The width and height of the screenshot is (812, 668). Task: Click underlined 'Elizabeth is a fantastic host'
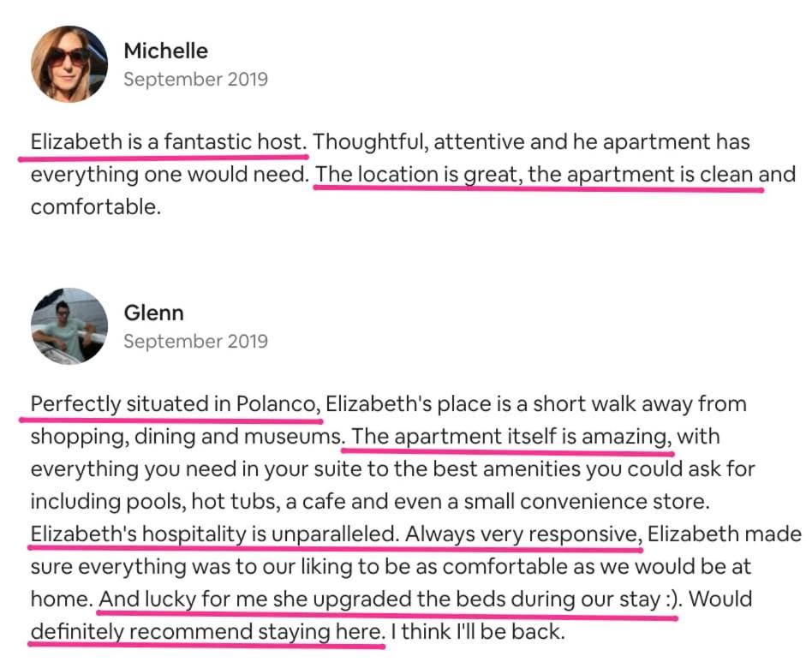click(169, 142)
